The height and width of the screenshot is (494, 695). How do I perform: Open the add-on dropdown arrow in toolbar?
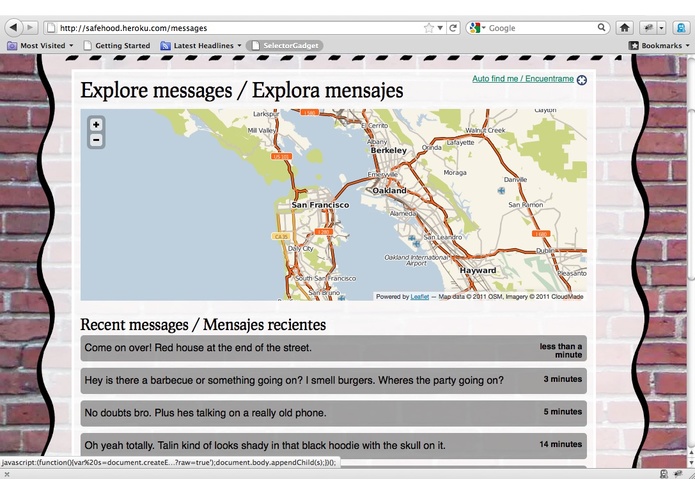click(661, 28)
